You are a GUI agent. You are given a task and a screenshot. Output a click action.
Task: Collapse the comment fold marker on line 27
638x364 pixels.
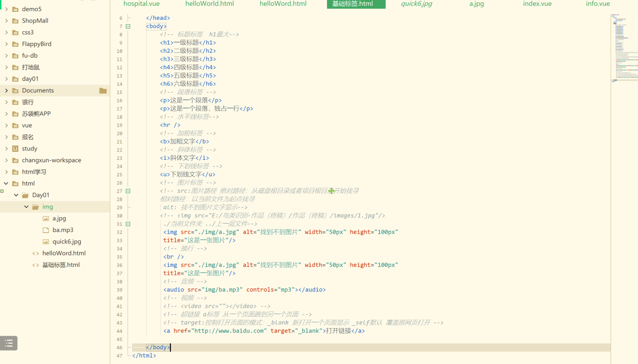[x=128, y=191]
